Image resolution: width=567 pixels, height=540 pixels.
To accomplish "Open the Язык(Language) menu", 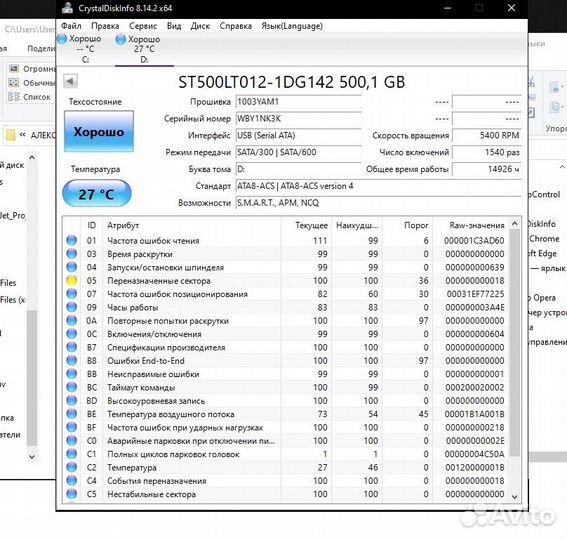I will click(292, 26).
